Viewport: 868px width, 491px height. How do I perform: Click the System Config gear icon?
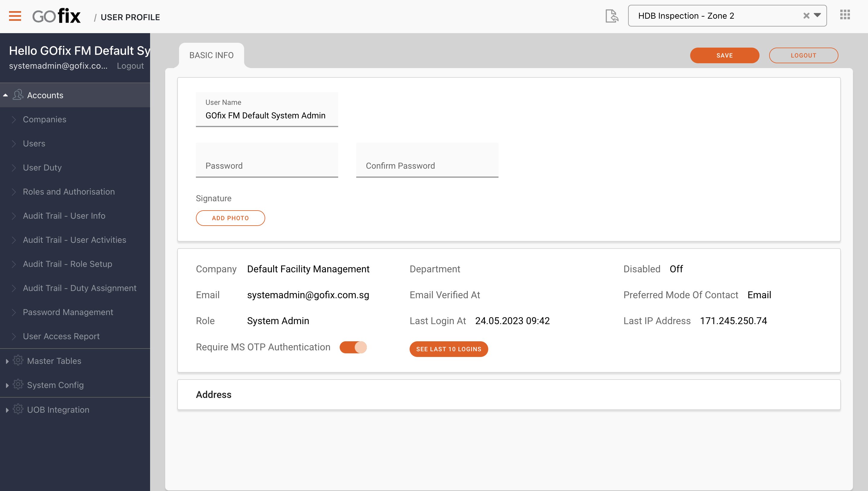(18, 384)
